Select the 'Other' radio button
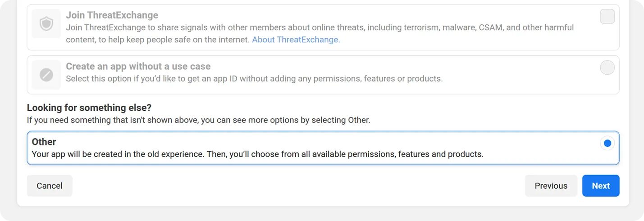This screenshot has width=644, height=221. (x=607, y=143)
